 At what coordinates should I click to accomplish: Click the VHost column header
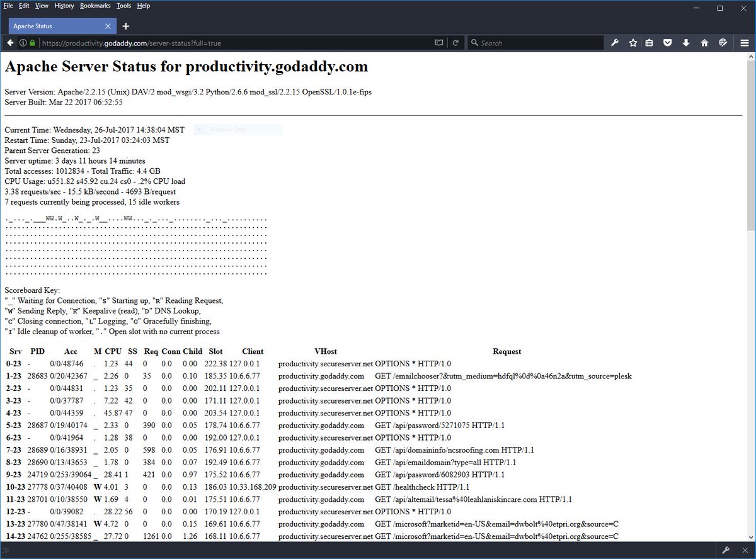pyautogui.click(x=326, y=351)
